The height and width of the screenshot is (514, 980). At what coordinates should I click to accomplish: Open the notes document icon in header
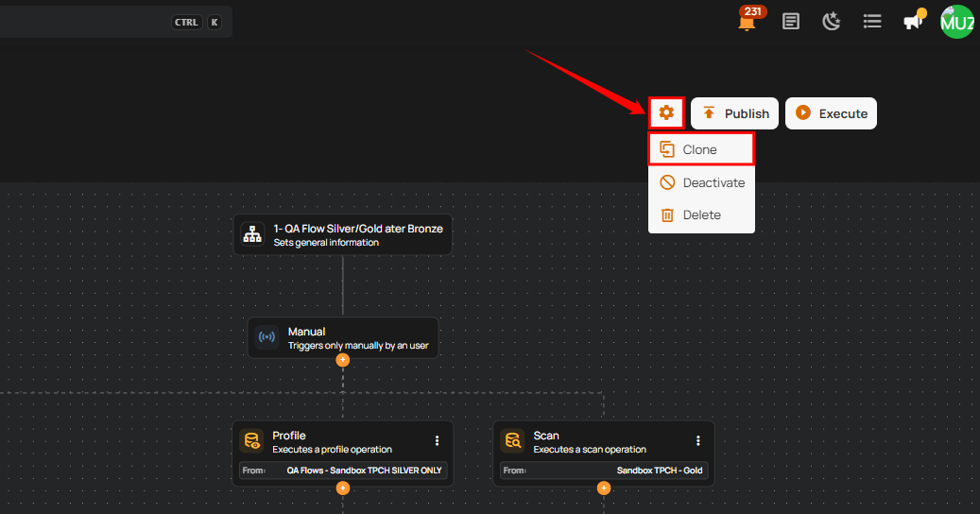point(791,21)
